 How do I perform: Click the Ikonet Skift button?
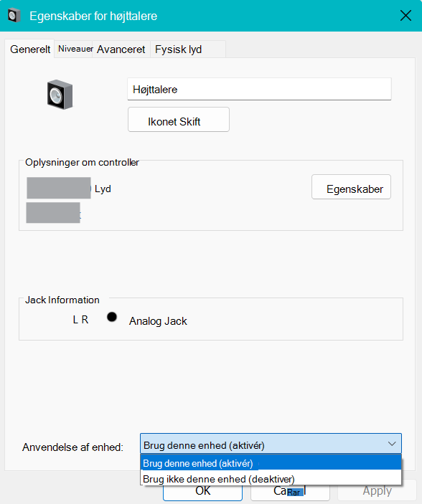[179, 120]
